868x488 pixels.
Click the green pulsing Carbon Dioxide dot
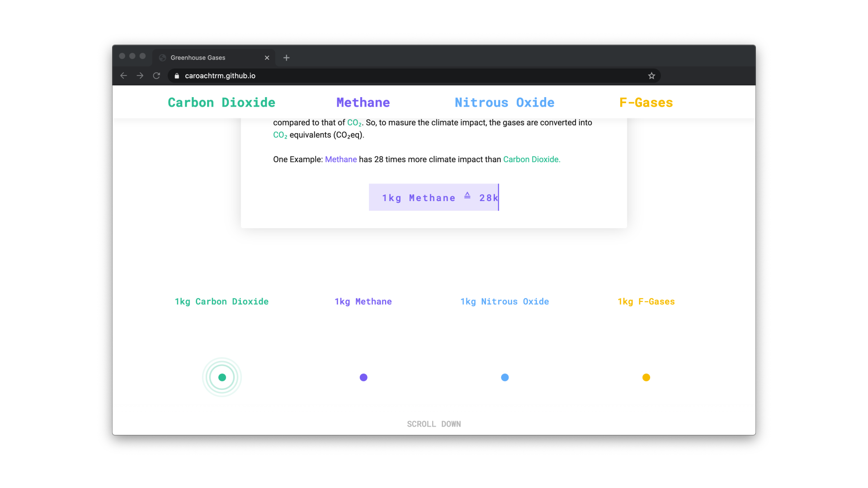pos(222,377)
